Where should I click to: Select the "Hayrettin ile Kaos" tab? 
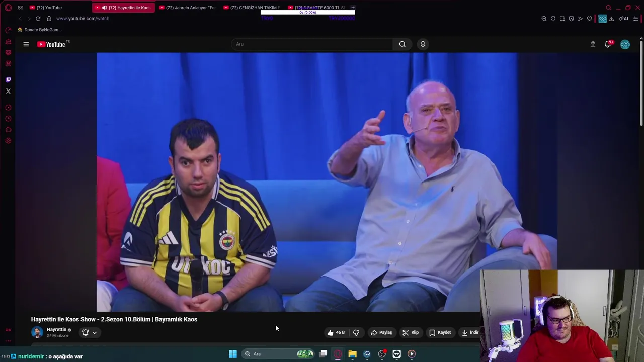[x=124, y=8]
